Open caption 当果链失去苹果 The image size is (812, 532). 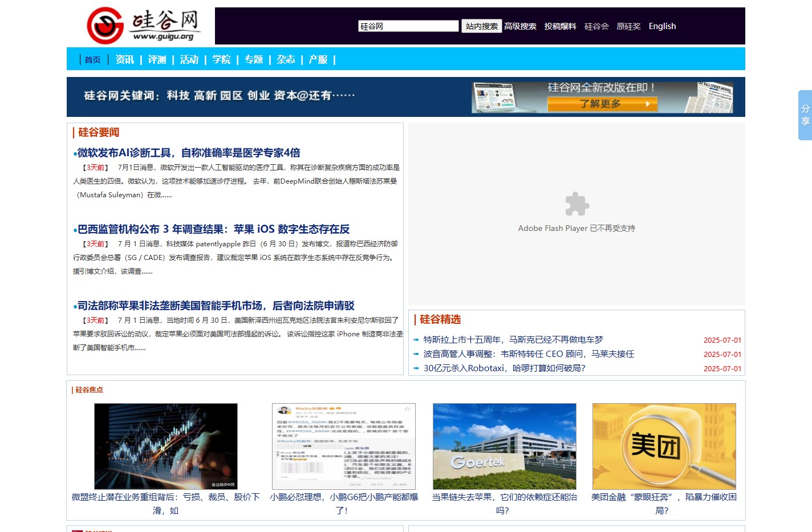tap(505, 504)
